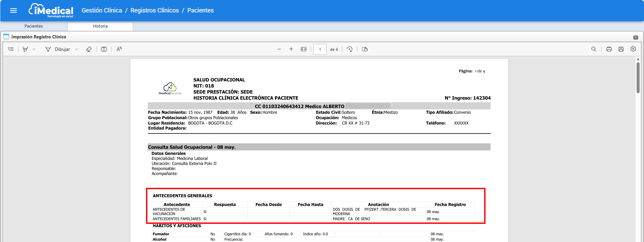
Task: Switch to the Pacientes tab
Action: (x=34, y=26)
